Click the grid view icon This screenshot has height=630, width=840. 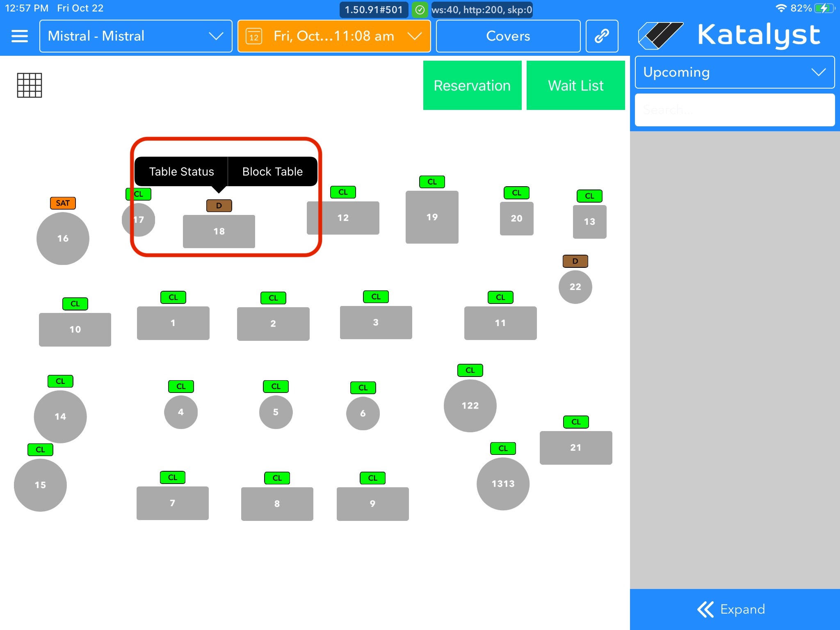pos(30,85)
